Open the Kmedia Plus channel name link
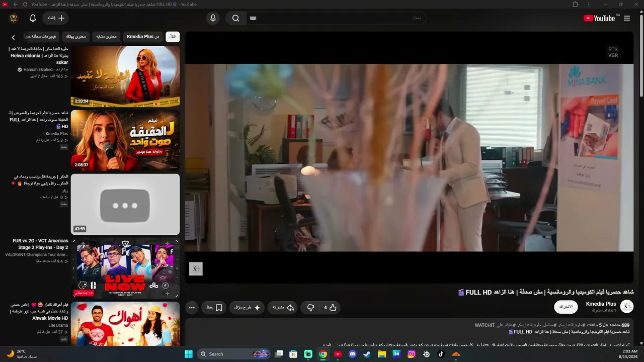The image size is (644, 362). tap(601, 304)
